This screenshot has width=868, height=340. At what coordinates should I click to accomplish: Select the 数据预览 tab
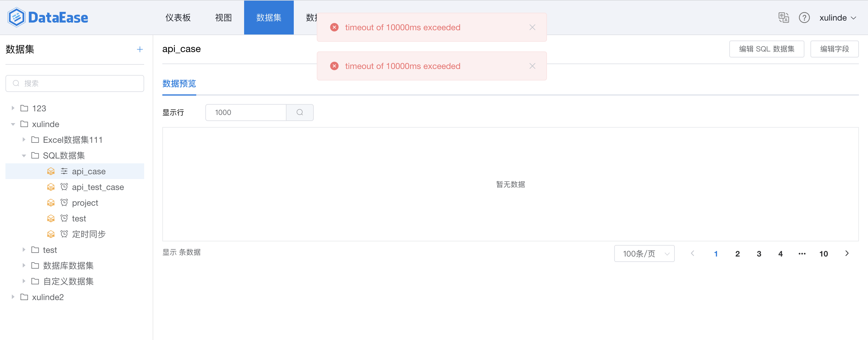pos(179,84)
